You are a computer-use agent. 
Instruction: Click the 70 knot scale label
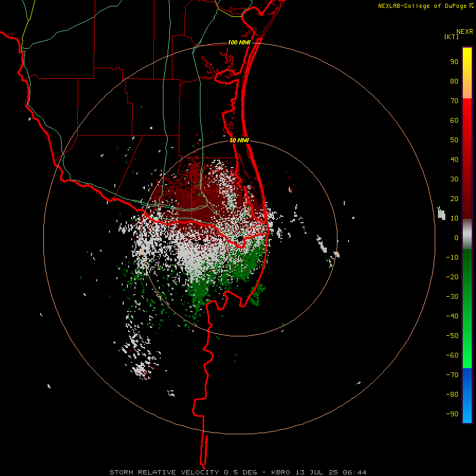click(x=454, y=101)
